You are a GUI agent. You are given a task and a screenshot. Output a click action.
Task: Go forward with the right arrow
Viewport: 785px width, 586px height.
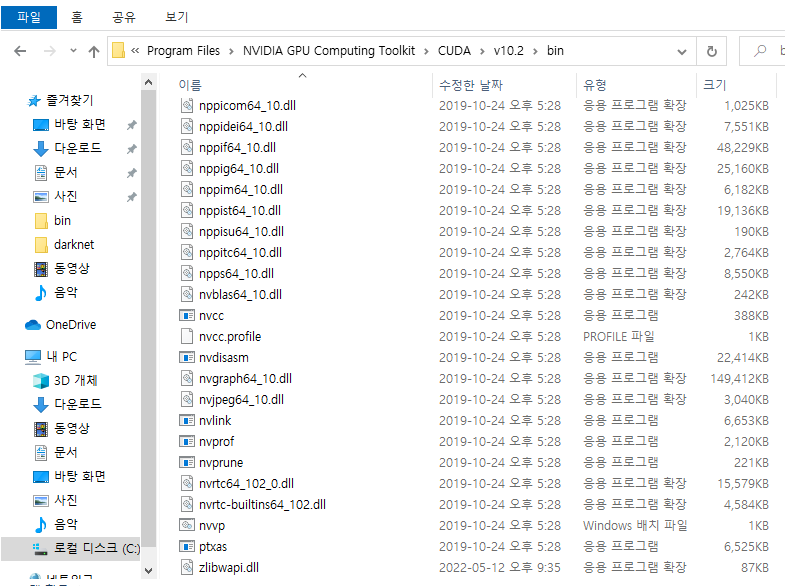(x=49, y=51)
